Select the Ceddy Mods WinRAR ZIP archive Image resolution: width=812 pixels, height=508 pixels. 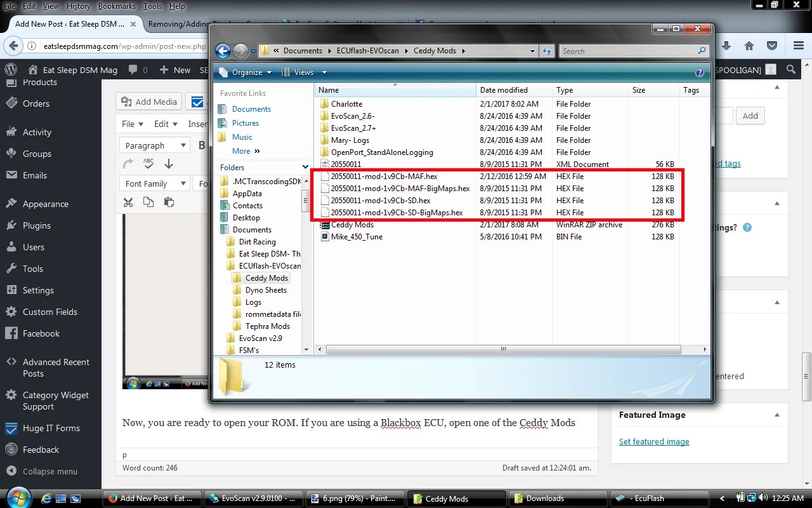click(x=352, y=224)
